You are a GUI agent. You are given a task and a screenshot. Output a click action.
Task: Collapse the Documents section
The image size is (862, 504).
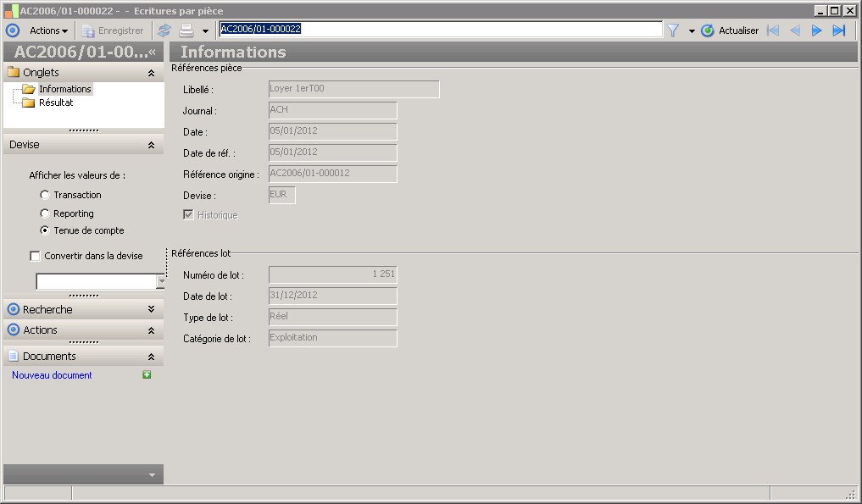click(x=151, y=357)
